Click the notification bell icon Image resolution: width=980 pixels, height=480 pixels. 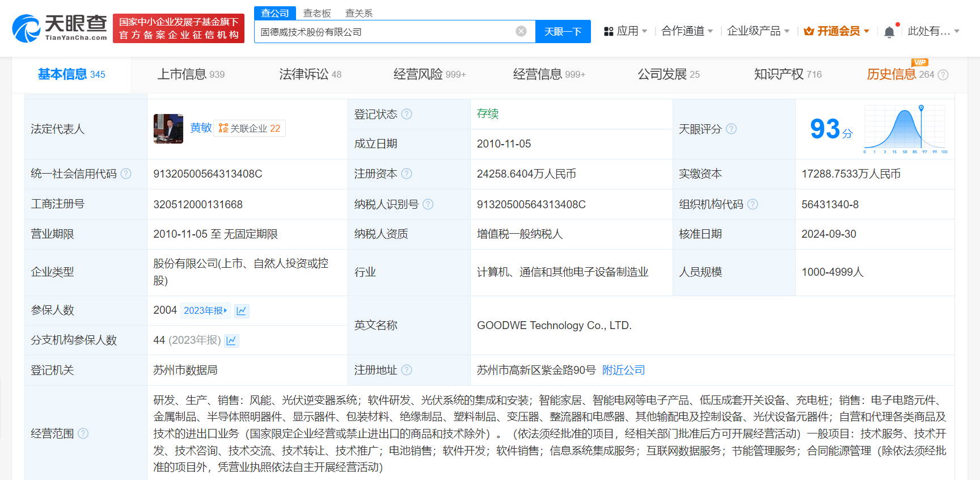tap(889, 32)
